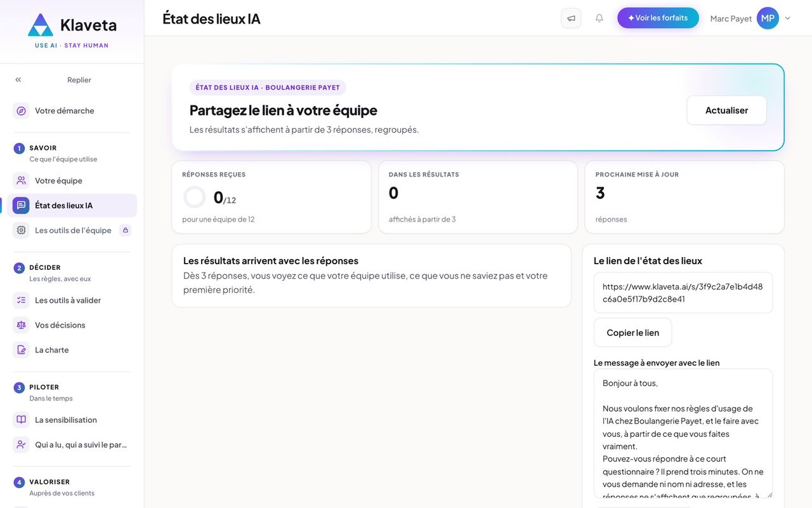Image resolution: width=812 pixels, height=508 pixels.
Task: Click the user-check icon for Qui a lu
Action: pos(21,444)
